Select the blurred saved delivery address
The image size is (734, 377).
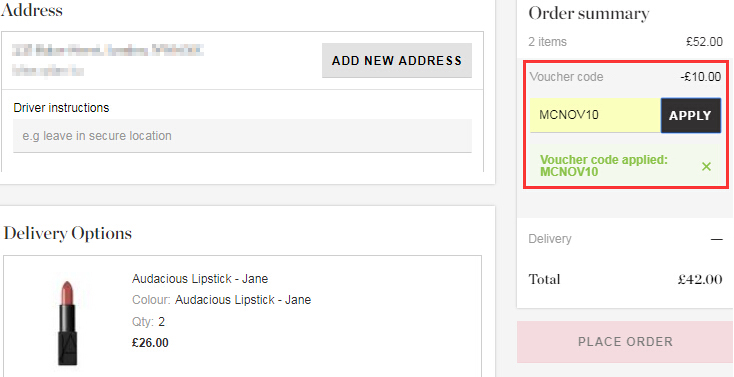pos(108,60)
